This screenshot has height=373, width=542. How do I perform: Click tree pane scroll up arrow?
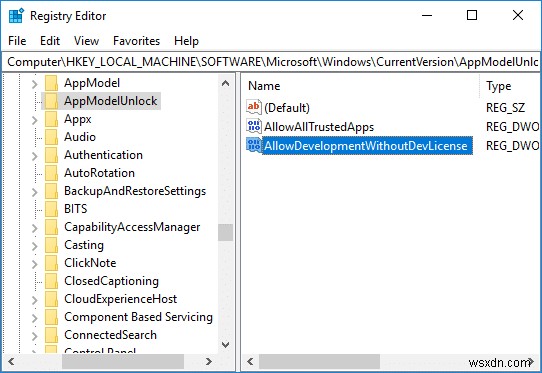pyautogui.click(x=225, y=83)
